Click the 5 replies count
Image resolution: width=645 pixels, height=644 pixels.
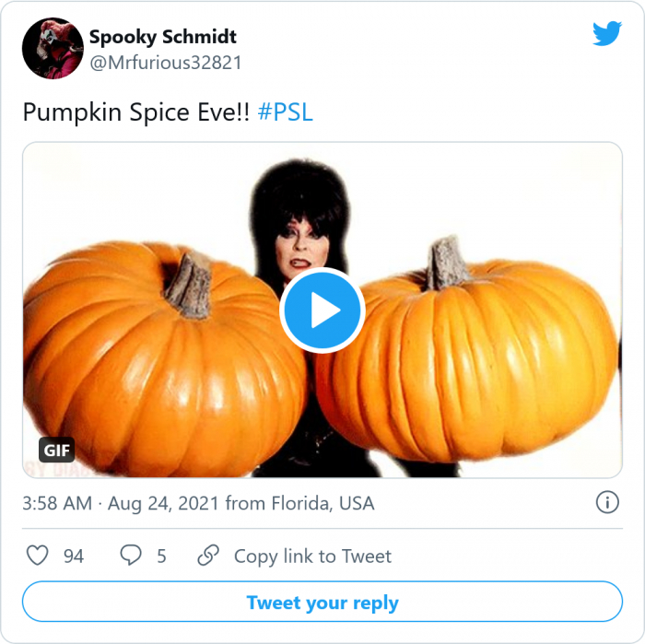coord(162,556)
